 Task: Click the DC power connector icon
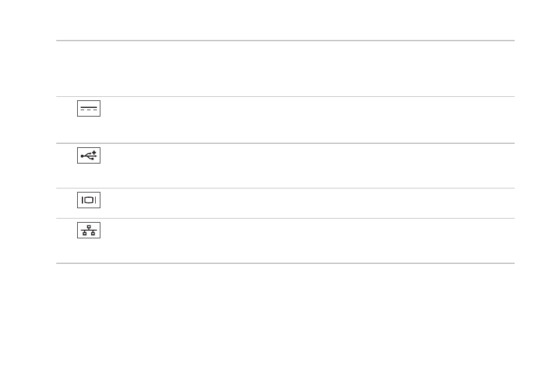tap(89, 108)
